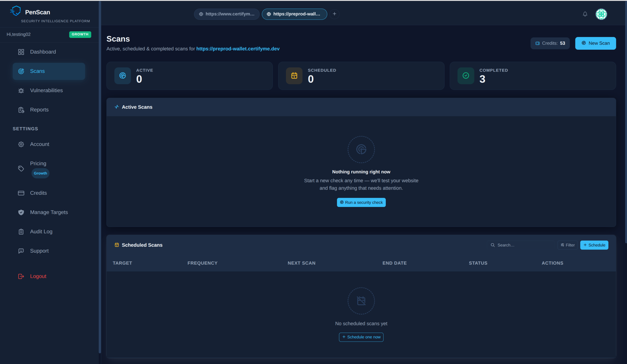Open Vulnerabilities via the bug icon
Viewport: 627px width, 364px height.
coord(21,91)
